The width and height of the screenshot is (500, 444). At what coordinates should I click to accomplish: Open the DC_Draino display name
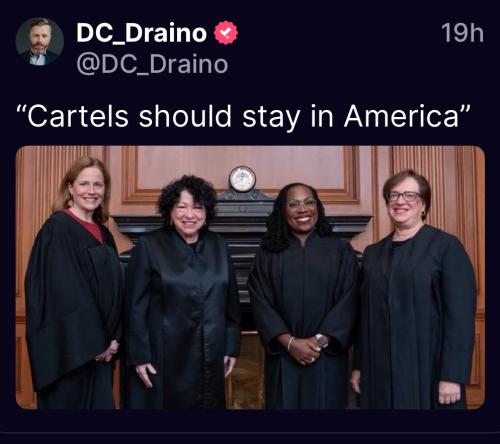(x=142, y=33)
